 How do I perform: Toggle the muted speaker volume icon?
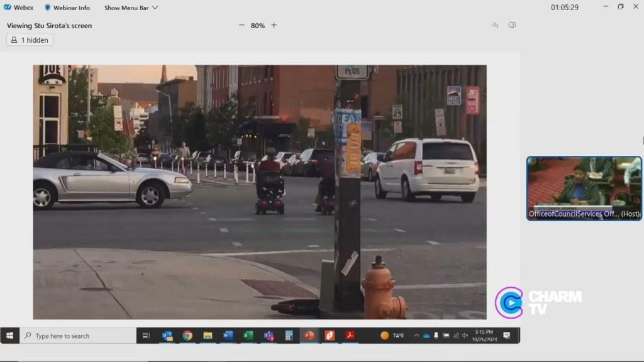(465, 336)
